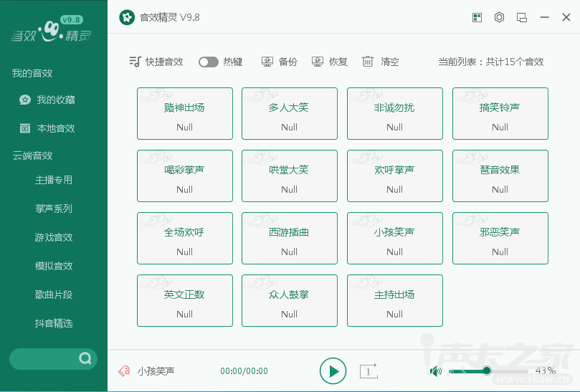Click the 云端音效 section heading
Image resolution: width=580 pixels, height=392 pixels.
32,156
